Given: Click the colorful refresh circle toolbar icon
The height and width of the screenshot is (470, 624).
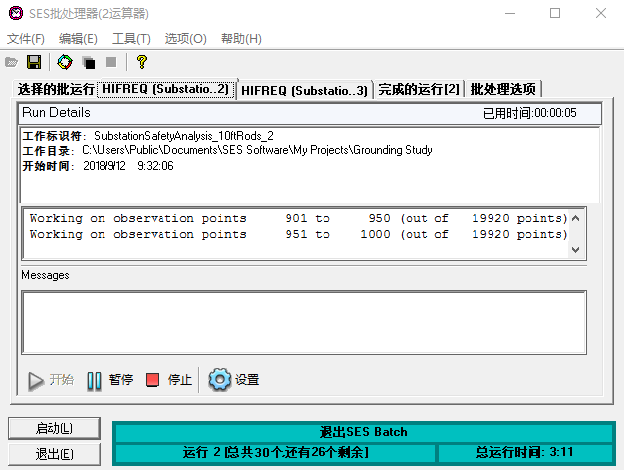Looking at the screenshot, I should (x=65, y=62).
